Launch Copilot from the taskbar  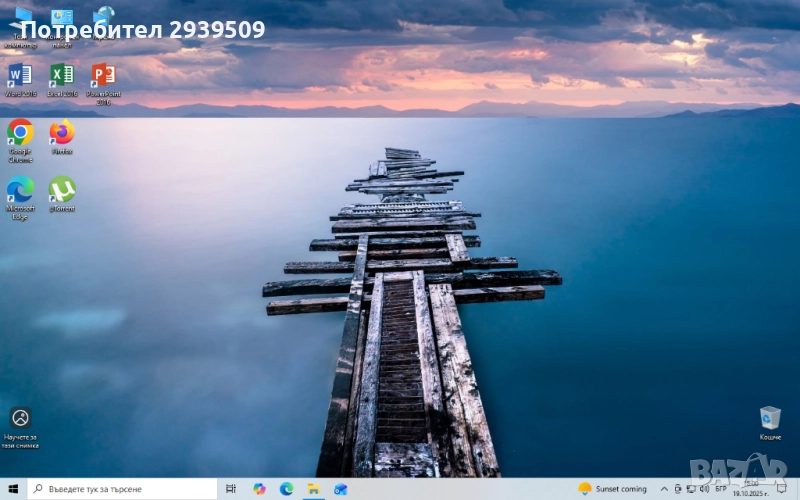pos(259,489)
